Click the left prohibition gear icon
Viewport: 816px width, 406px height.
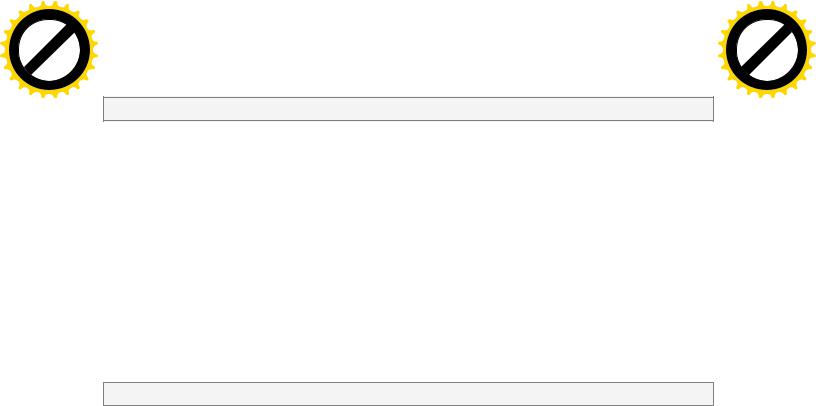click(x=49, y=49)
